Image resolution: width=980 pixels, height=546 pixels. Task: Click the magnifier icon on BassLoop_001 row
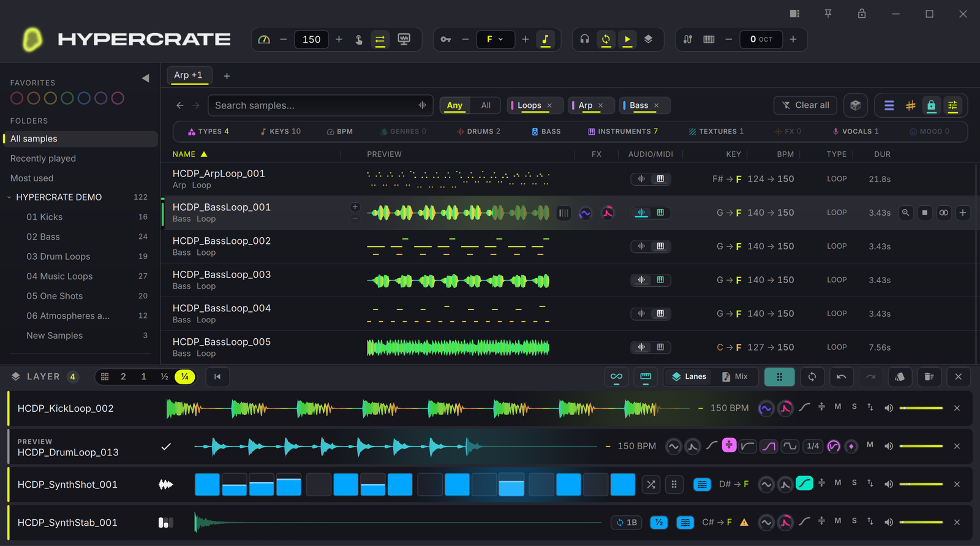click(x=905, y=213)
